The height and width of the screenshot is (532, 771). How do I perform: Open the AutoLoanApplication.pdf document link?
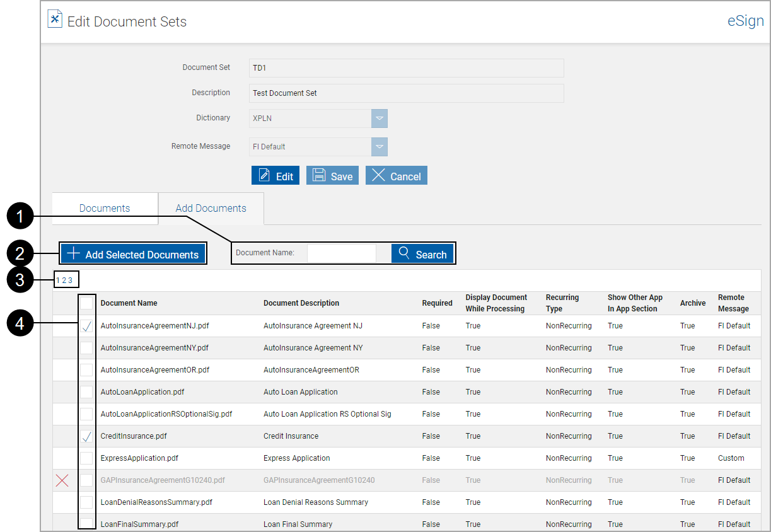tap(142, 391)
